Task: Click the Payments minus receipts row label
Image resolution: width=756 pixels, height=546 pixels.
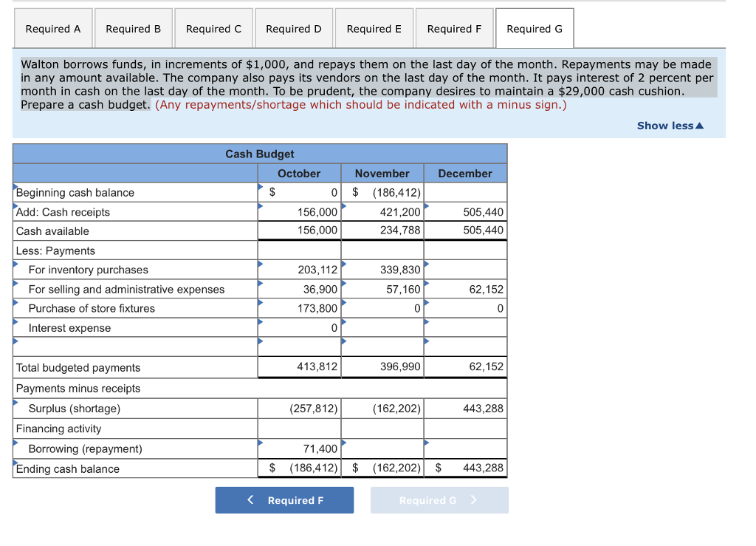Action: 78,389
